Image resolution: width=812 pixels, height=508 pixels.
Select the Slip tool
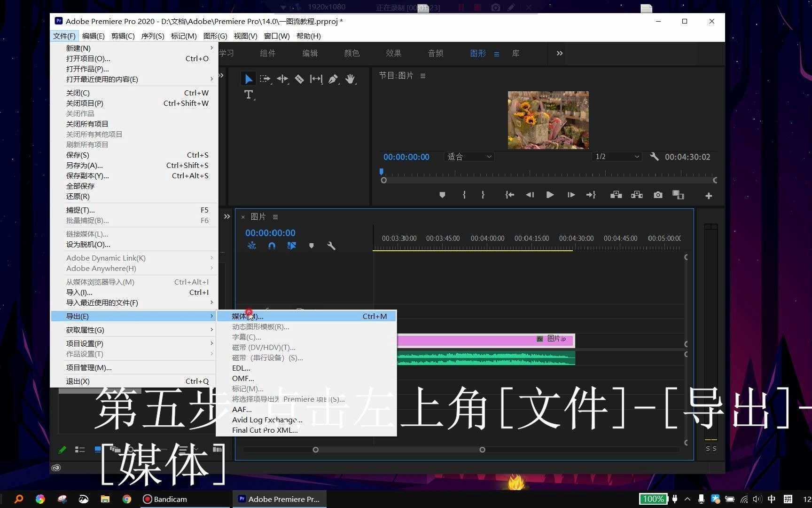[x=316, y=79]
